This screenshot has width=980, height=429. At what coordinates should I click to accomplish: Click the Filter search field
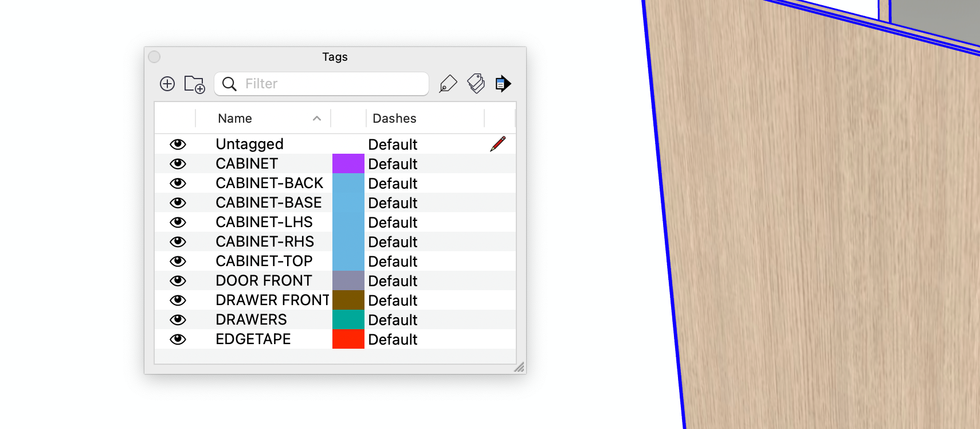332,84
